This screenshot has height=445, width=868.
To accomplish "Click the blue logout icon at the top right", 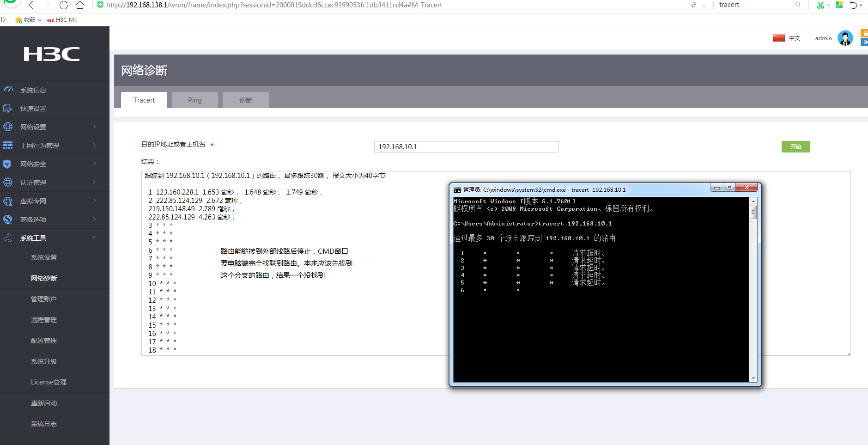I will pyautogui.click(x=864, y=42).
